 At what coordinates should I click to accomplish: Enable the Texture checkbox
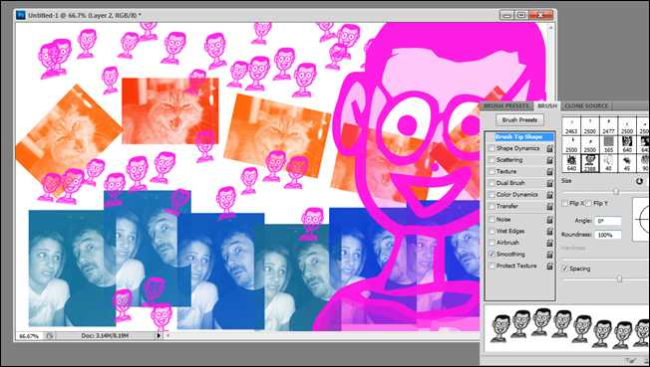(x=492, y=172)
